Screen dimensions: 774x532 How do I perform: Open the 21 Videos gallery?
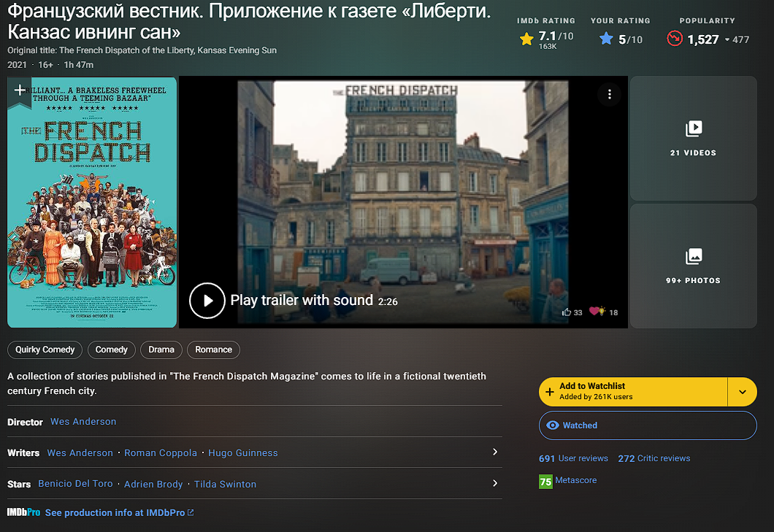tap(693, 138)
